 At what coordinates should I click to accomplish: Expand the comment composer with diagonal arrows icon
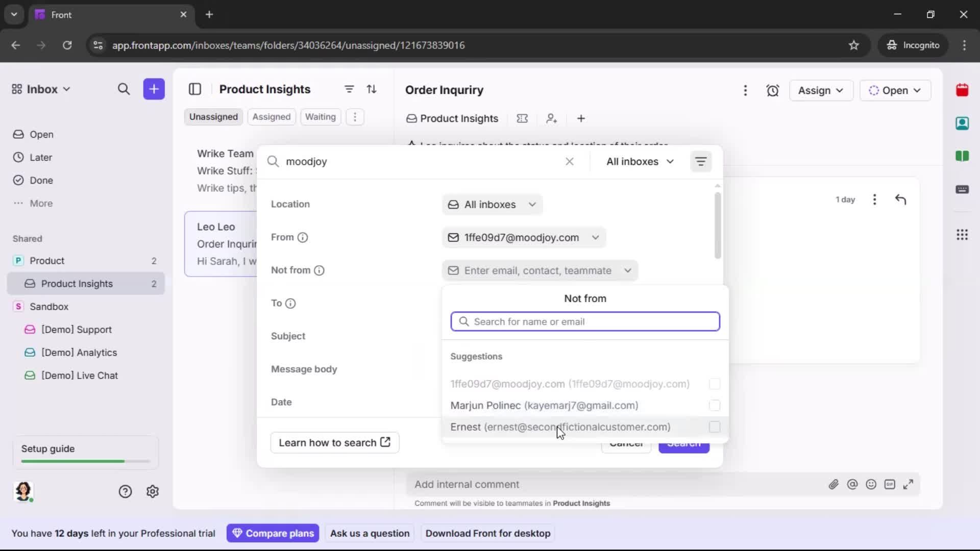click(x=909, y=485)
